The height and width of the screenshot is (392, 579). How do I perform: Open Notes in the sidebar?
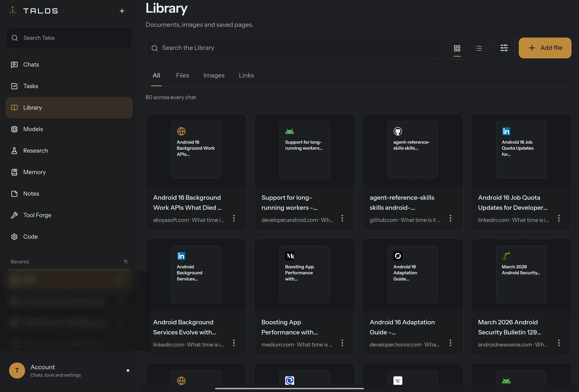pyautogui.click(x=69, y=194)
